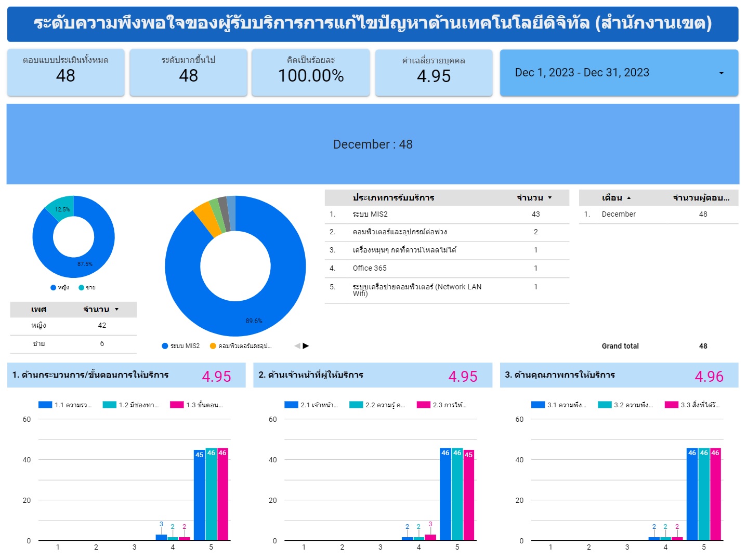
Task: Click the blue 2.1 legend swatch
Action: coord(291,405)
